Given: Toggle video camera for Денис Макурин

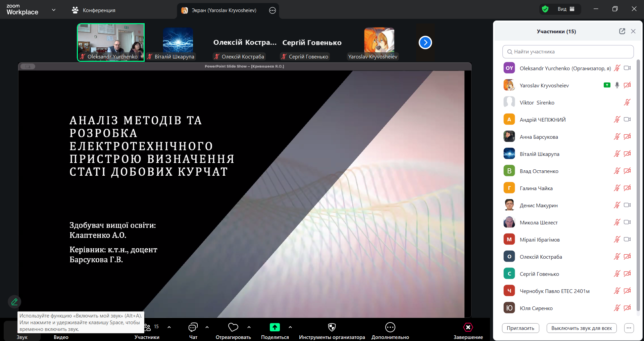Looking at the screenshot, I should (627, 205).
